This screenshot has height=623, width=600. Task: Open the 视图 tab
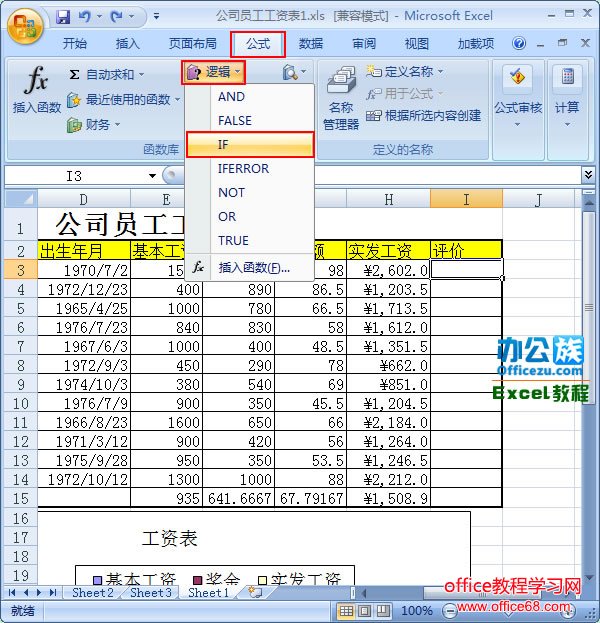[416, 43]
